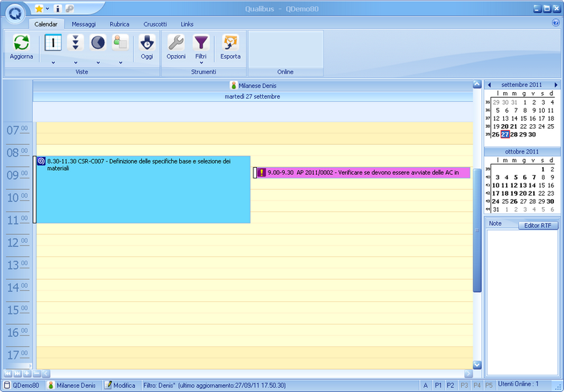Toggle the P4 indicator in status bar
This screenshot has height=392, width=564.
477,385
